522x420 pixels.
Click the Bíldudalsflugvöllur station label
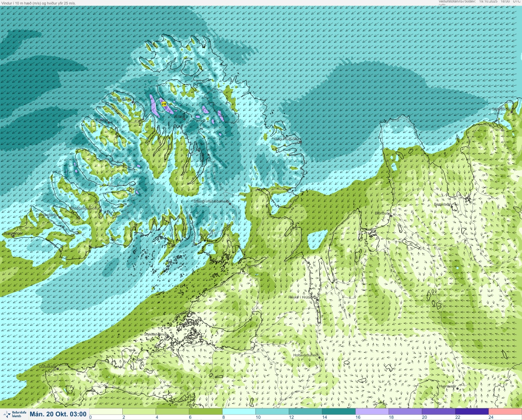[85, 208]
